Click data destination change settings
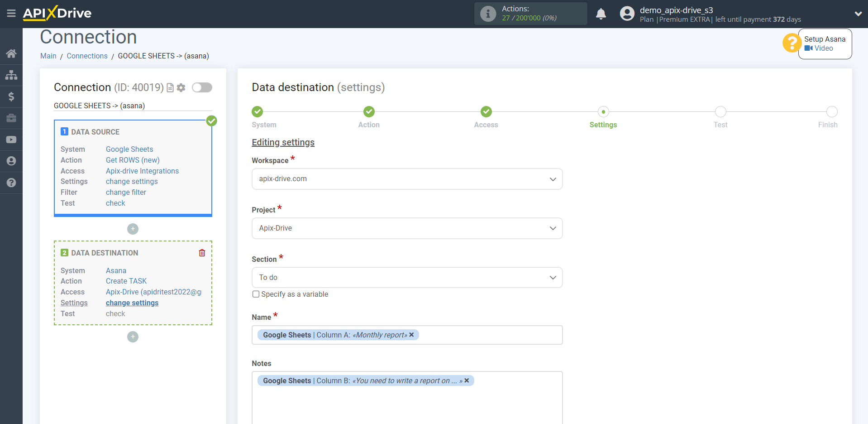Image resolution: width=868 pixels, height=424 pixels. pyautogui.click(x=132, y=303)
